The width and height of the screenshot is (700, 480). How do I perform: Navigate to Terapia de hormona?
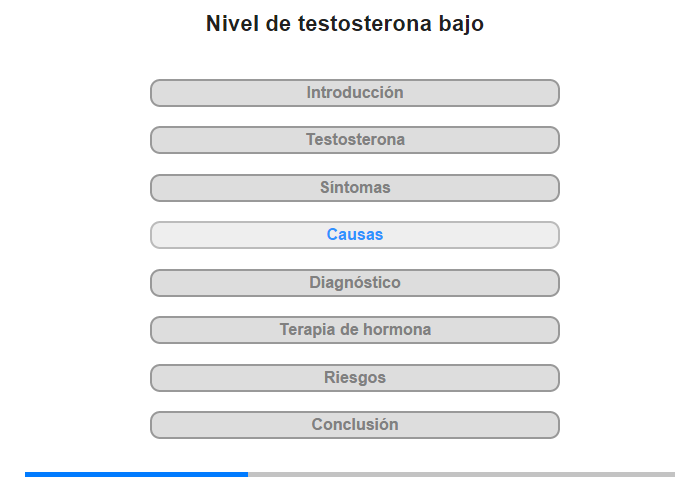coord(355,330)
